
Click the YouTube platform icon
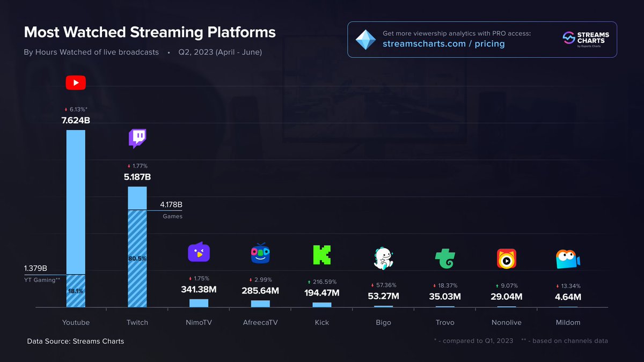point(76,82)
